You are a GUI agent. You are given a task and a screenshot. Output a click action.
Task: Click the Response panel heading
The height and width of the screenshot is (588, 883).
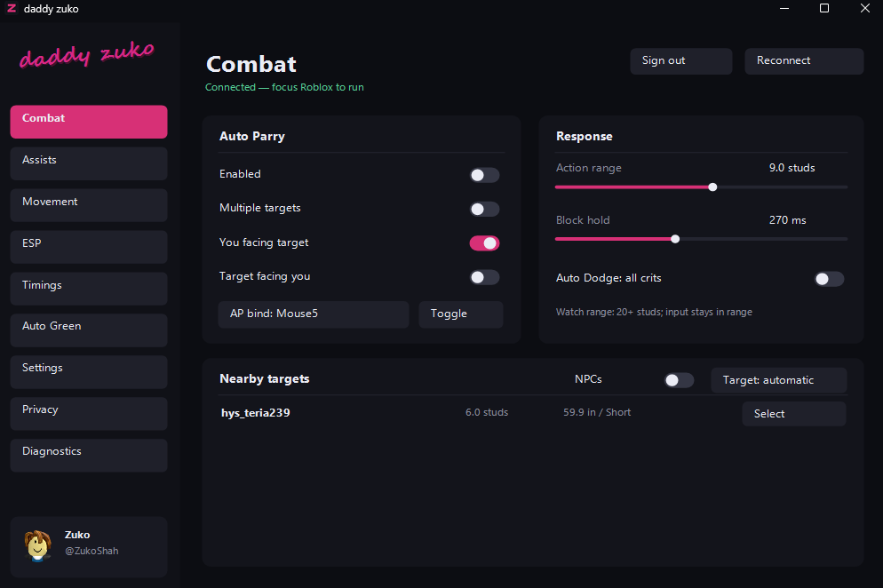(x=584, y=136)
